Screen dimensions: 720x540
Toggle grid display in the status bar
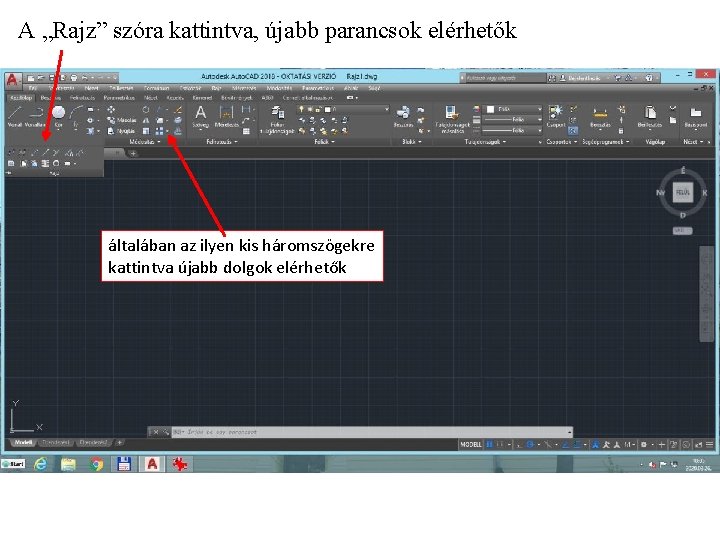tap(489, 444)
